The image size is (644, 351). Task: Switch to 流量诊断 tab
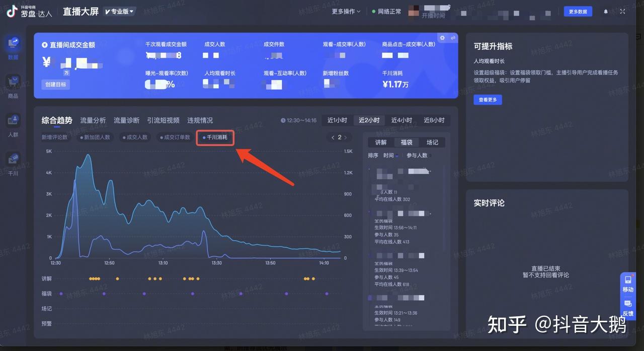tap(126, 120)
